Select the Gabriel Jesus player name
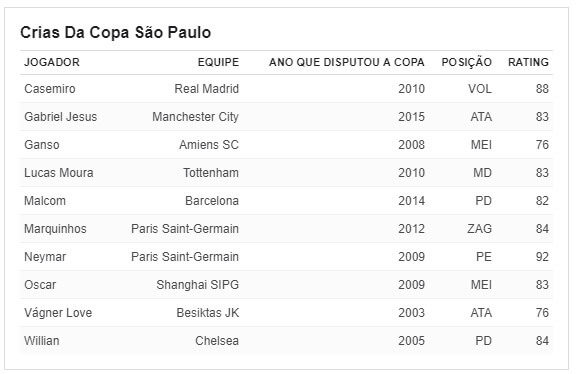Viewport: 577px width, 374px height. [61, 117]
